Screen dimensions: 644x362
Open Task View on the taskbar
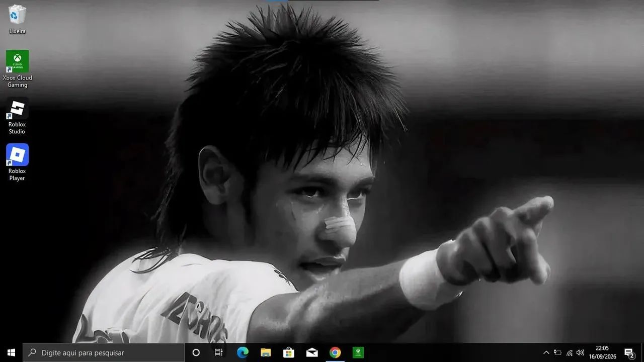219,352
